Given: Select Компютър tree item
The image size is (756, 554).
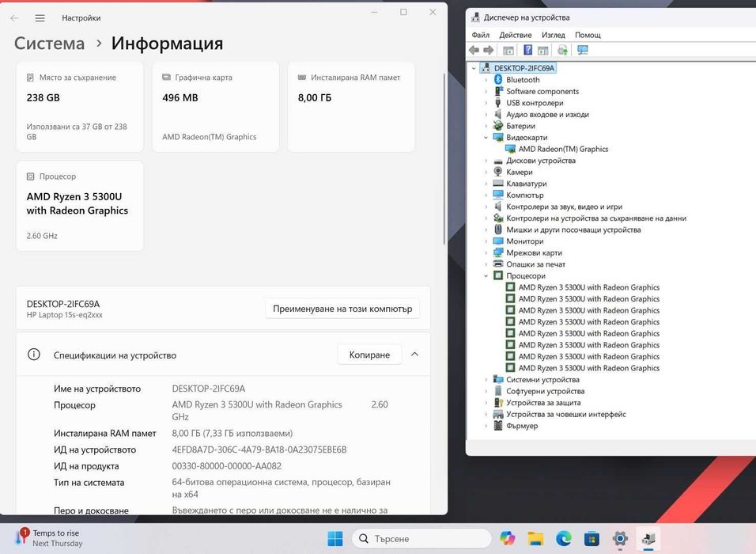Looking at the screenshot, I should 524,195.
